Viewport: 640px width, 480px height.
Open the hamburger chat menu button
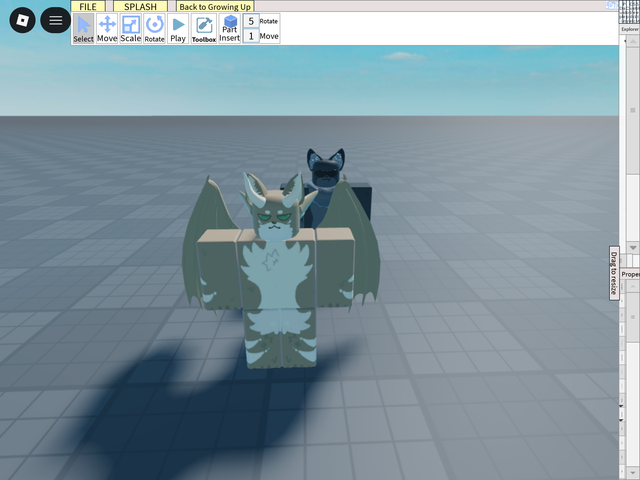pyautogui.click(x=56, y=20)
